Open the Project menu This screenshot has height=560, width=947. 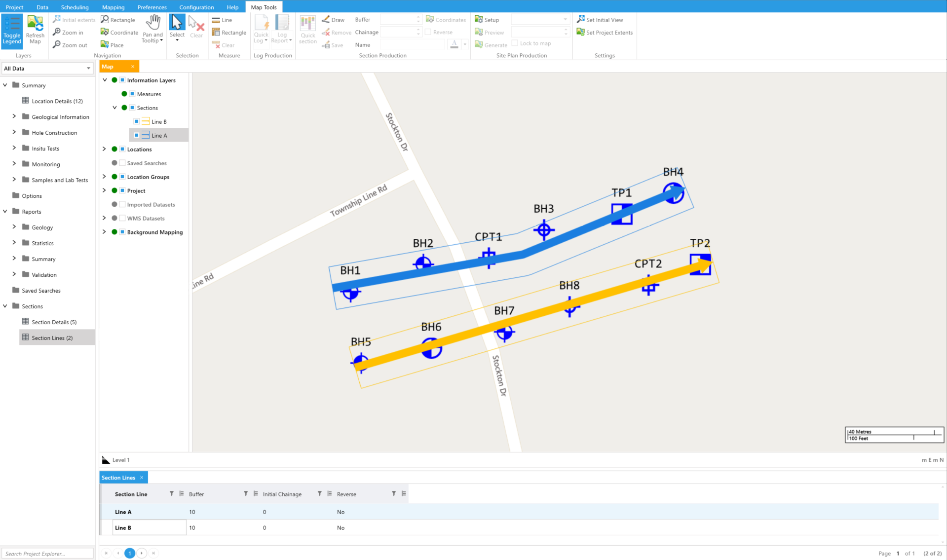click(x=14, y=7)
